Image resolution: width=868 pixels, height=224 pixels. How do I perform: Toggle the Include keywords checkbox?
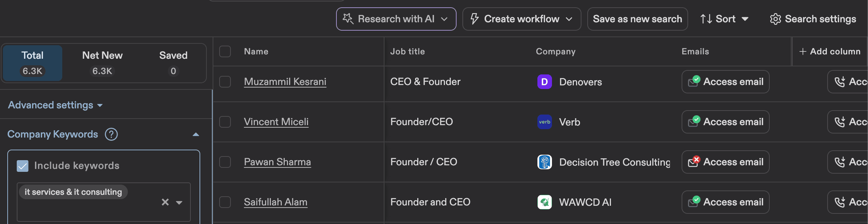tap(23, 166)
